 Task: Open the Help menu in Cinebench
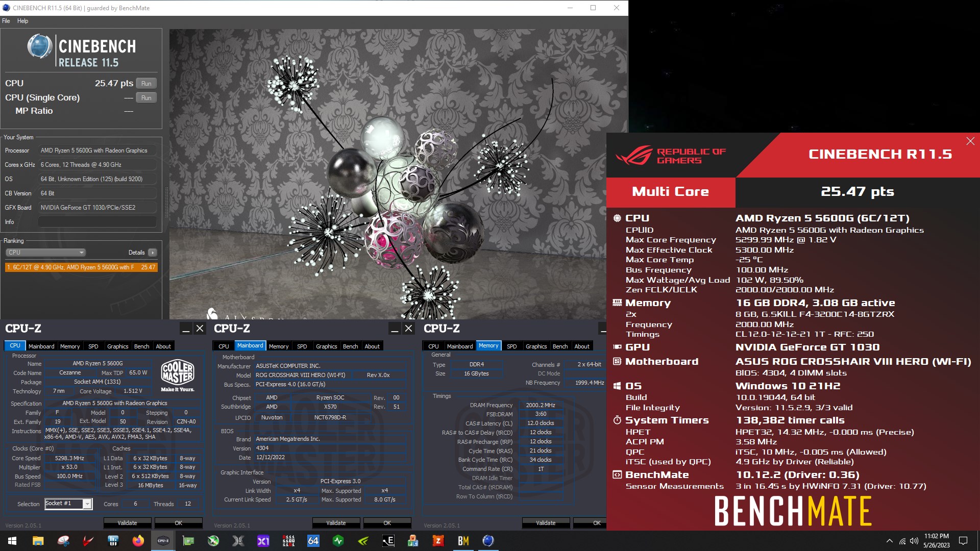(x=22, y=21)
